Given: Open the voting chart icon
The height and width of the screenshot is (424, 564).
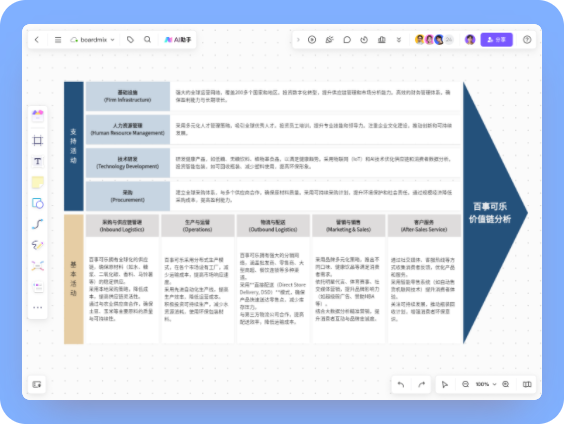Looking at the screenshot, I should pos(382,40).
